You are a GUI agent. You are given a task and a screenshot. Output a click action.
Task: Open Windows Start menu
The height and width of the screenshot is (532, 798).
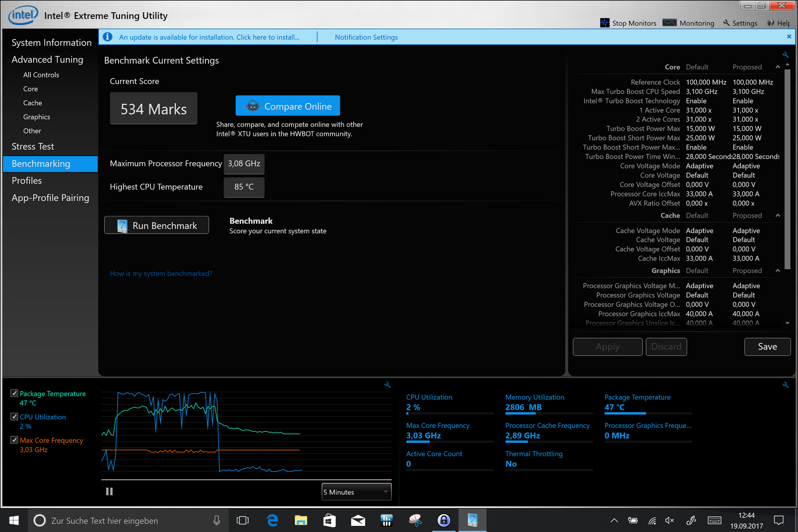pyautogui.click(x=14, y=520)
